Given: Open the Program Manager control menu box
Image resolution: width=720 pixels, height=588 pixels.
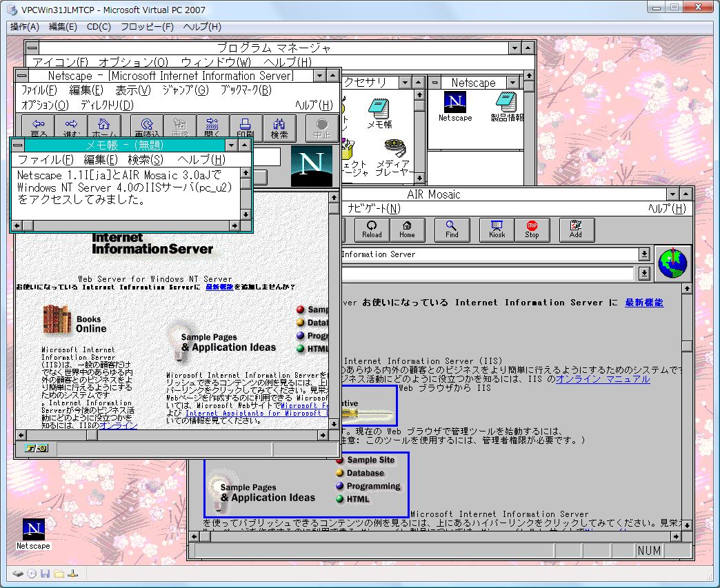Looking at the screenshot, I should click(32, 48).
